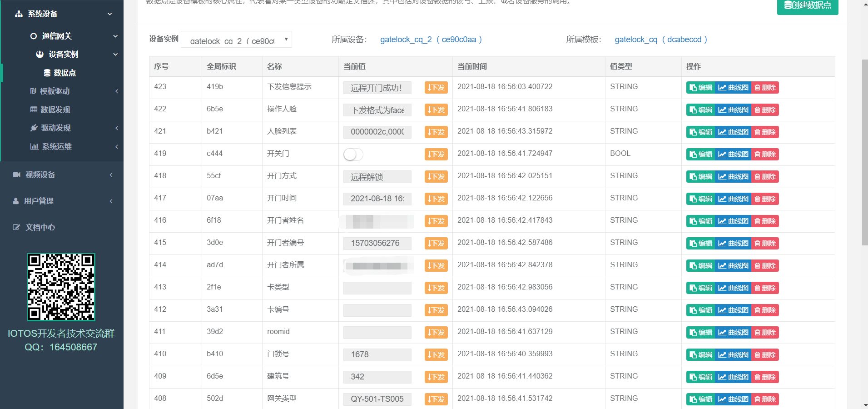Click the 网关类型 value field QY-501-TS005
The width and height of the screenshot is (868, 409).
click(377, 399)
